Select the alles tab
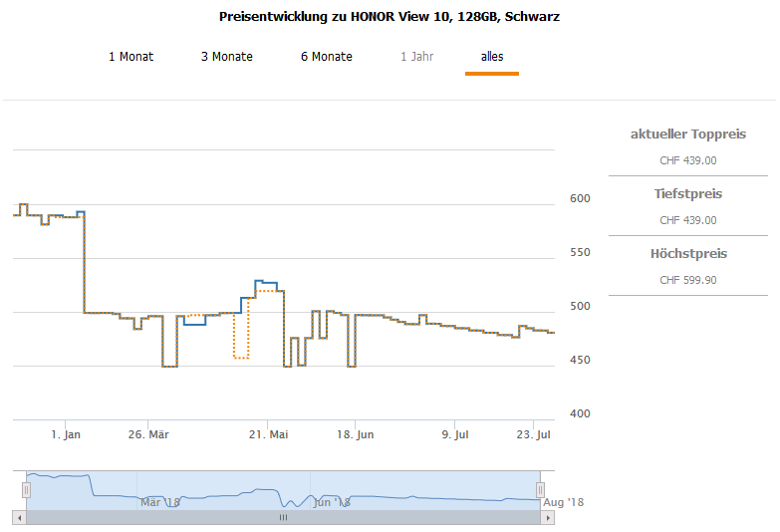 point(492,57)
